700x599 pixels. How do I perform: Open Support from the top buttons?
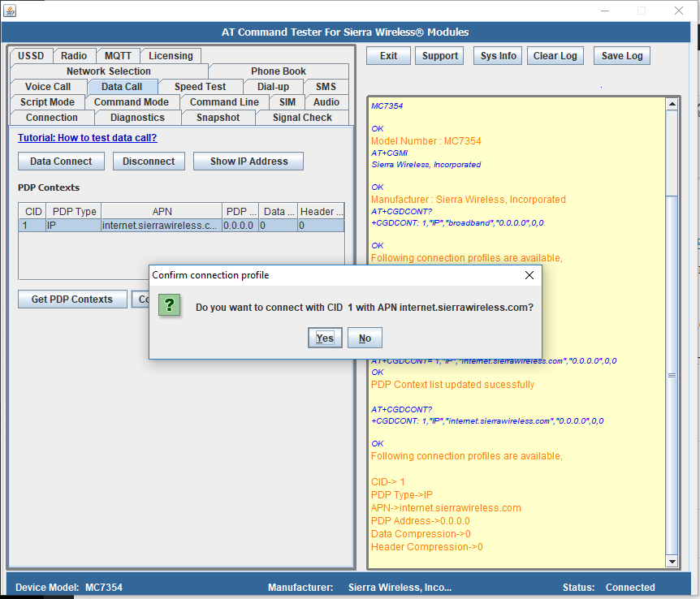(439, 56)
